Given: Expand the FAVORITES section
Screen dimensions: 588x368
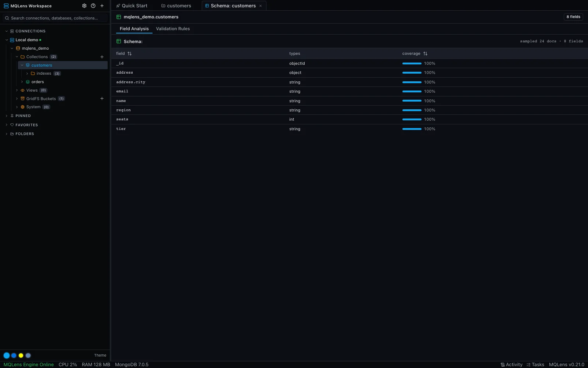Looking at the screenshot, I should (7, 125).
